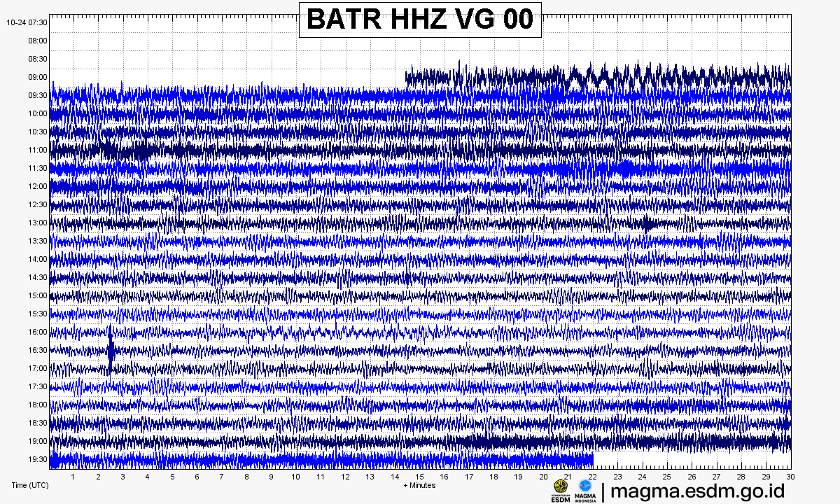840x504 pixels.
Task: Click the 08:00 time label
Action: pyautogui.click(x=38, y=41)
